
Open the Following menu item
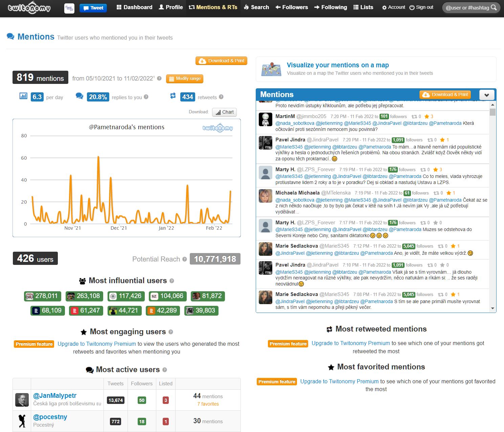330,7
